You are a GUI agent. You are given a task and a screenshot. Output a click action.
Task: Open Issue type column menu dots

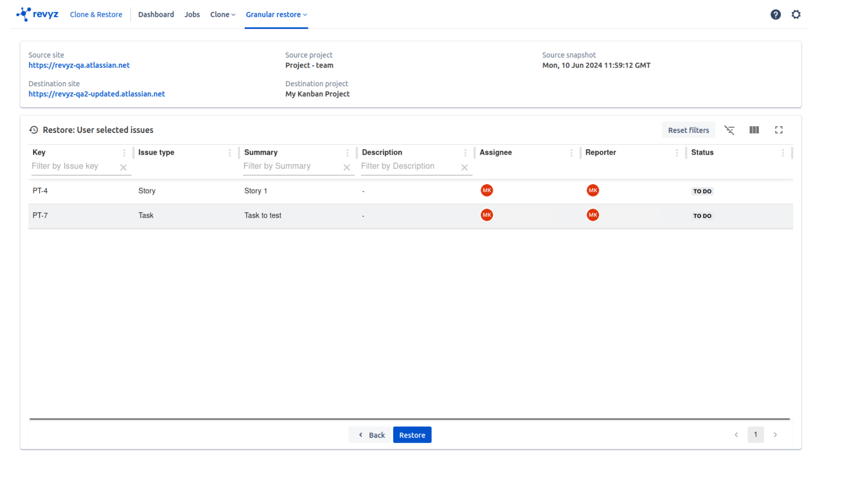click(230, 153)
